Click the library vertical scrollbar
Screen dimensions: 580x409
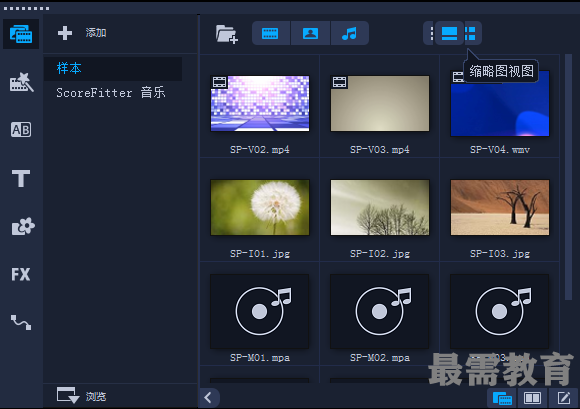[569, 177]
